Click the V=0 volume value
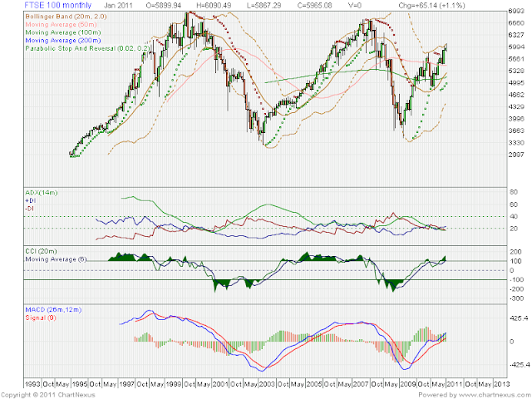The image size is (532, 399). [x=355, y=6]
